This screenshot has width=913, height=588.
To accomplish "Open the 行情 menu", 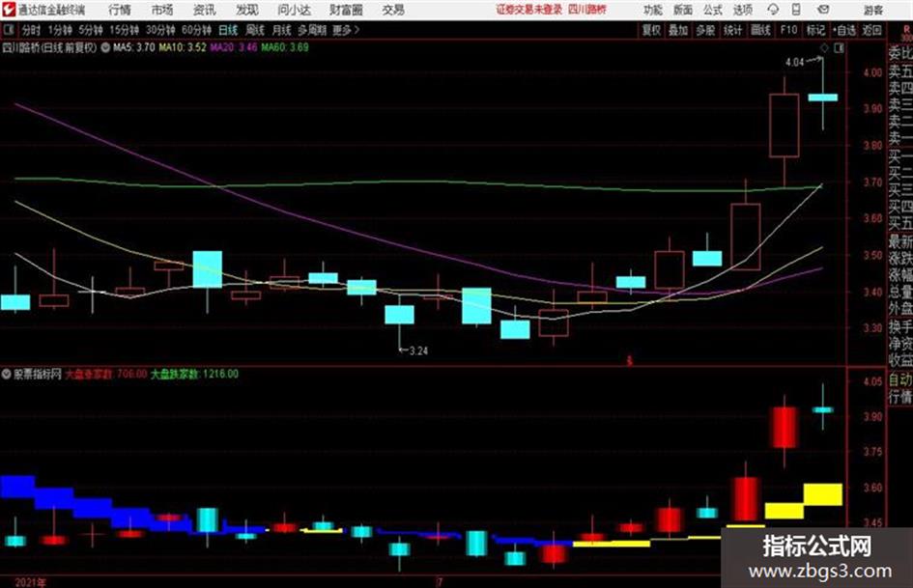I will click(x=120, y=10).
